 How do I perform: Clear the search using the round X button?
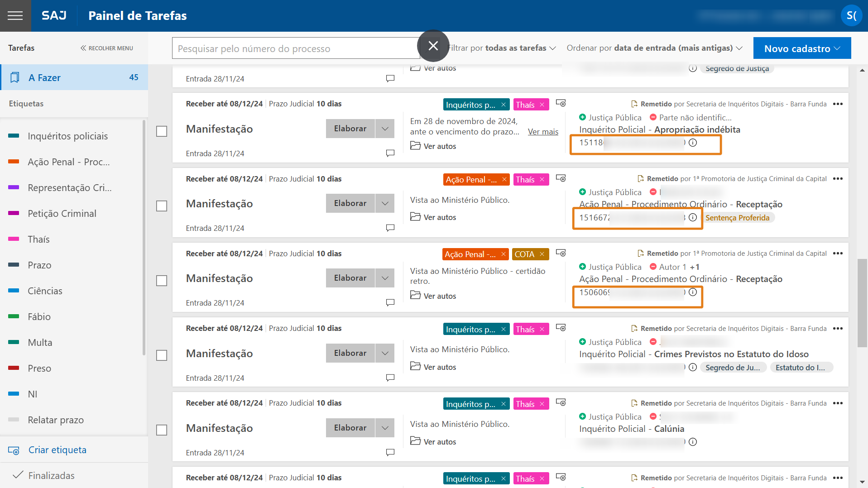pos(433,46)
